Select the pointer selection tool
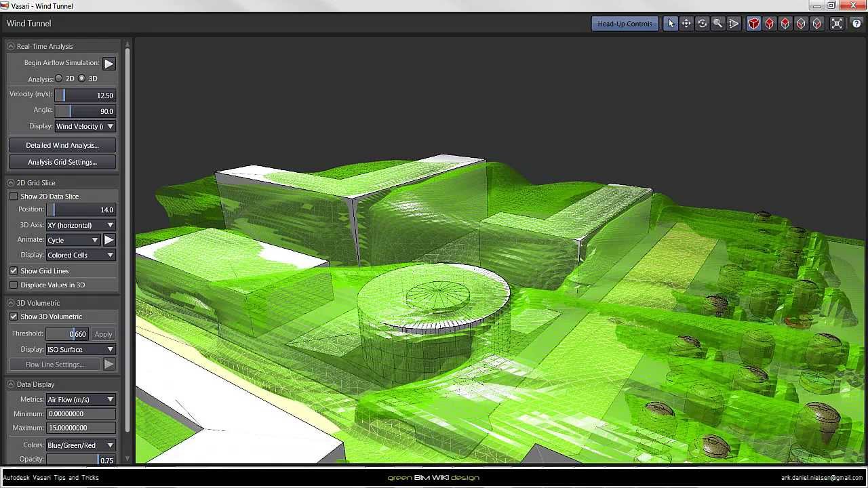The width and height of the screenshot is (868, 488). 671,24
